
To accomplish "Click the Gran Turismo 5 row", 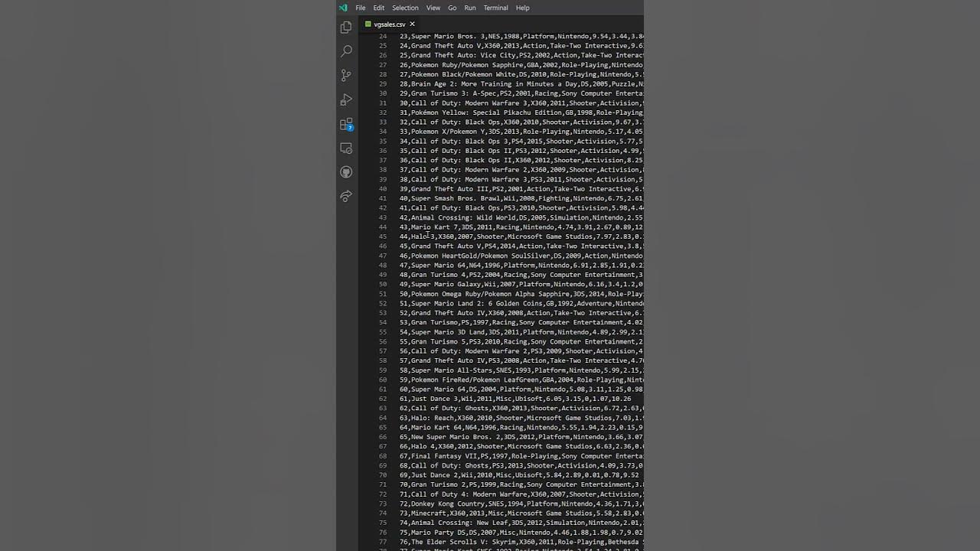I will [521, 341].
